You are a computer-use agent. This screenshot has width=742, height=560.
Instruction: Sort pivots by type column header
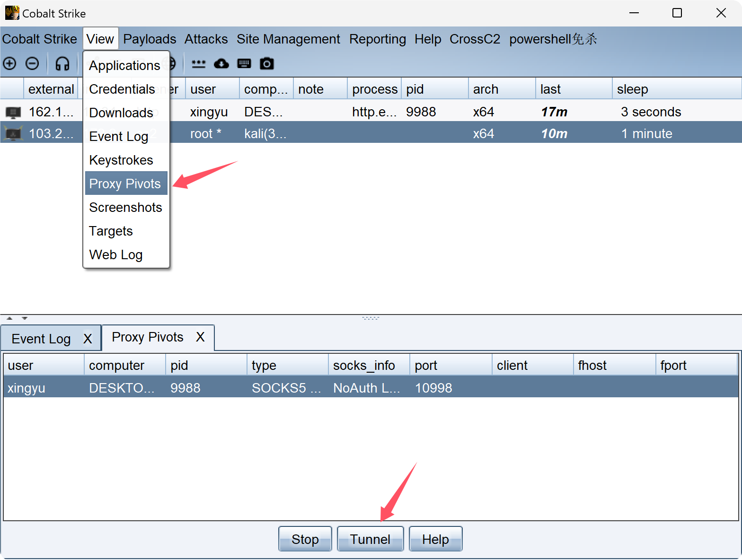(x=288, y=365)
